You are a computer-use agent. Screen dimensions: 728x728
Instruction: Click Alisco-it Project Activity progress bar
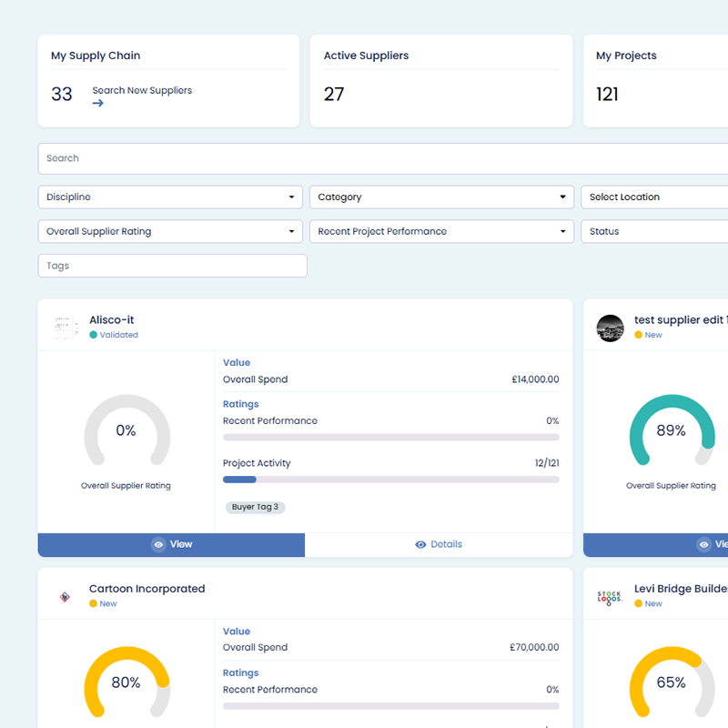(x=391, y=480)
